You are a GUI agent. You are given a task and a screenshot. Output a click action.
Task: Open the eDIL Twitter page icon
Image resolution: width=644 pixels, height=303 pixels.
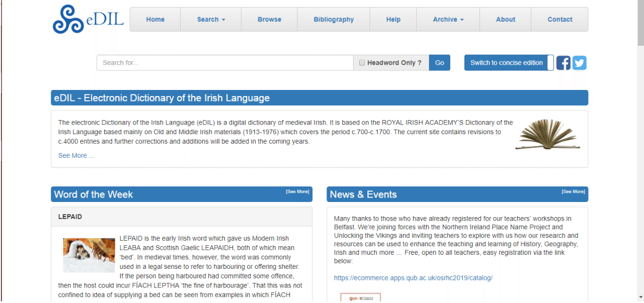click(x=580, y=63)
